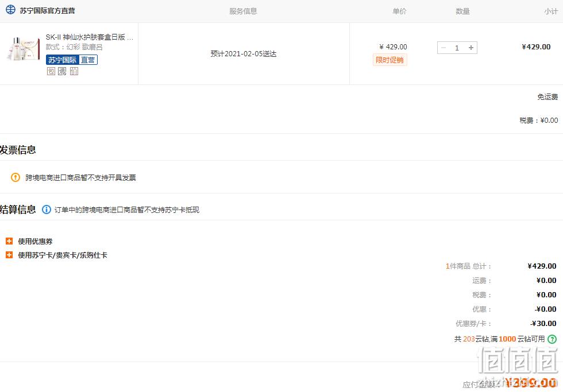Click the 发票信息 section heading
This screenshot has height=392, width=563.
point(18,150)
